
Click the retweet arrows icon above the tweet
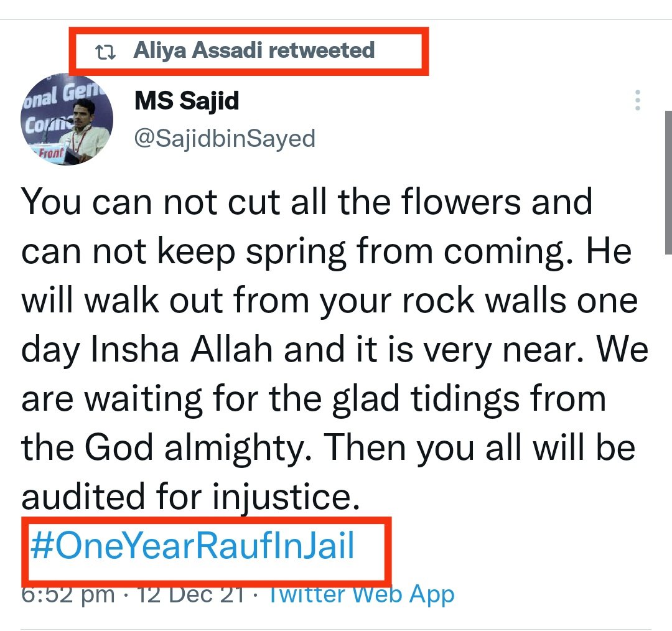tap(105, 52)
